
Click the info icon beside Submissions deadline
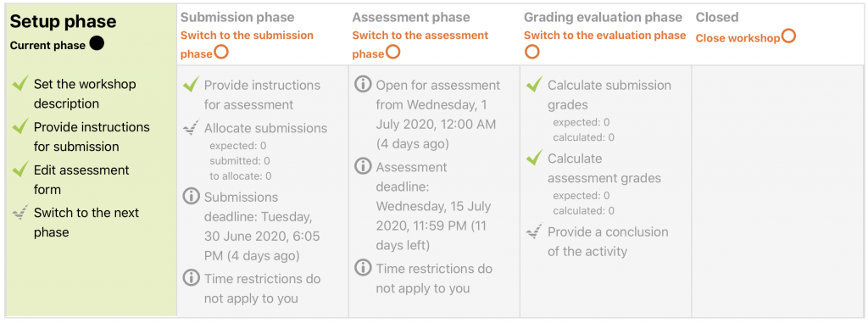pos(191,198)
